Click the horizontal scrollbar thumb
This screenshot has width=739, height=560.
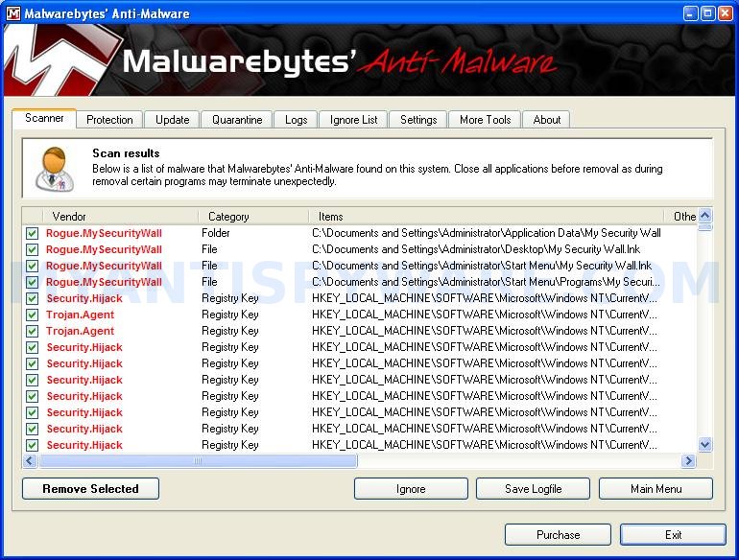point(198,460)
